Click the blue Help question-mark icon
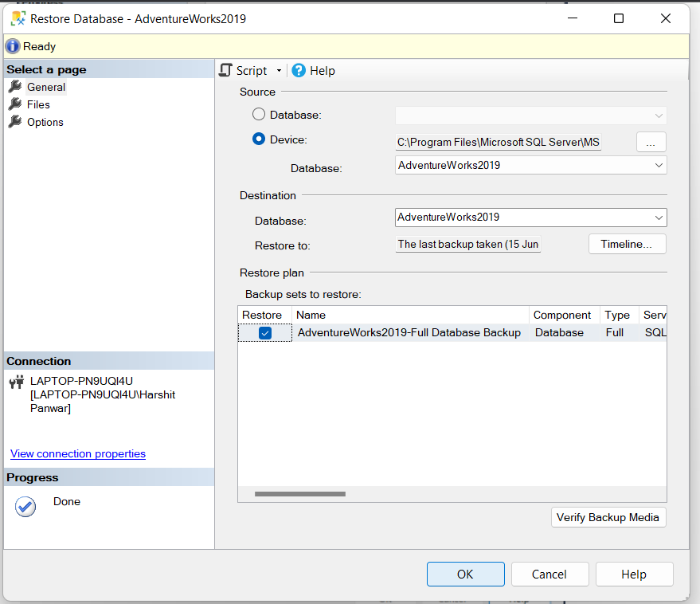Viewport: 700px width, 604px height. [299, 70]
